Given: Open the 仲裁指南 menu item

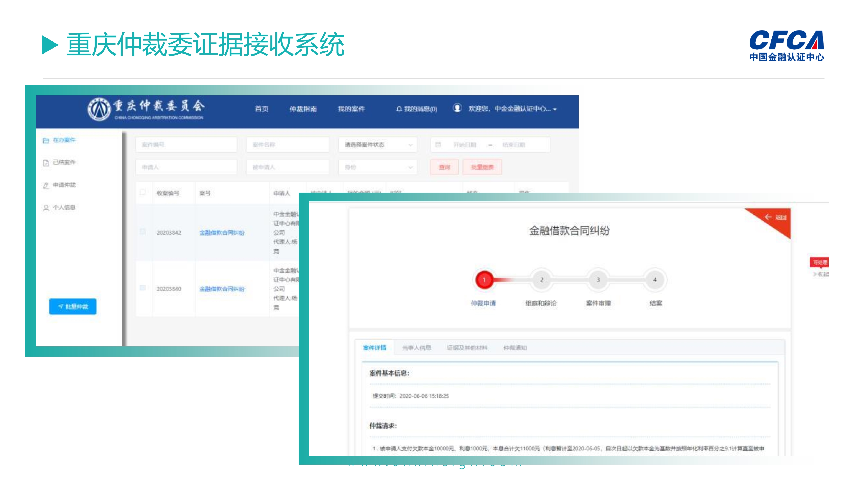Looking at the screenshot, I should click(x=303, y=109).
